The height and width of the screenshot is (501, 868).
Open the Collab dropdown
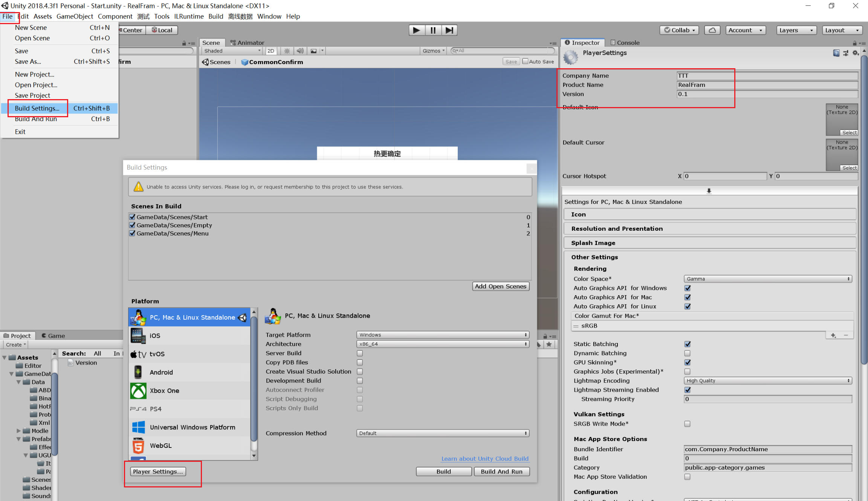point(679,30)
